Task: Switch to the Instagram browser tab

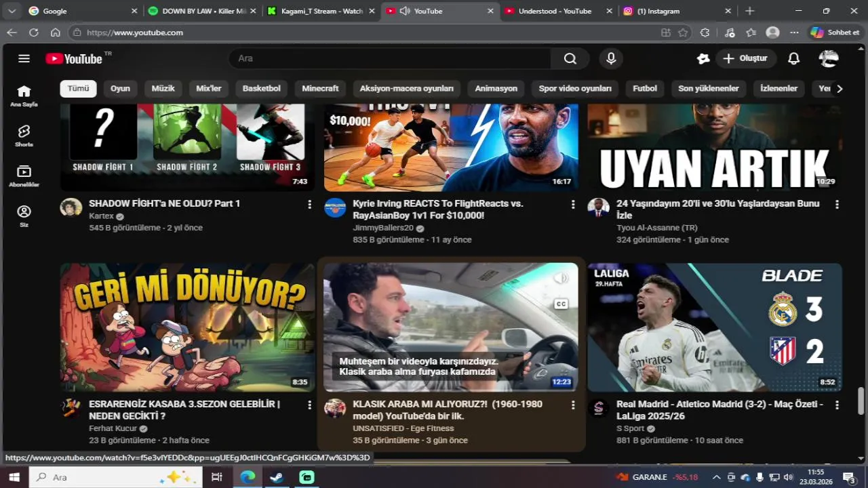Action: pos(677,11)
